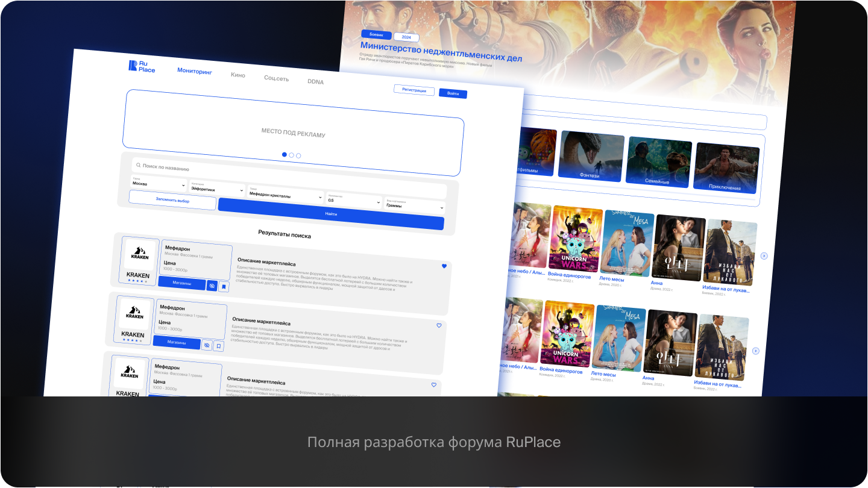Go to the Соц.сеть tab
868x488 pixels.
(x=276, y=78)
